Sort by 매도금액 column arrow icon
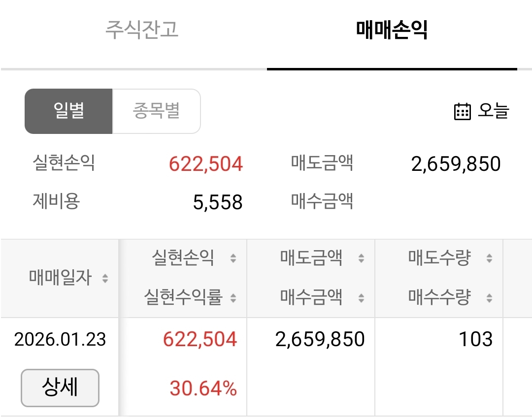This screenshot has width=532, height=420. (x=362, y=258)
